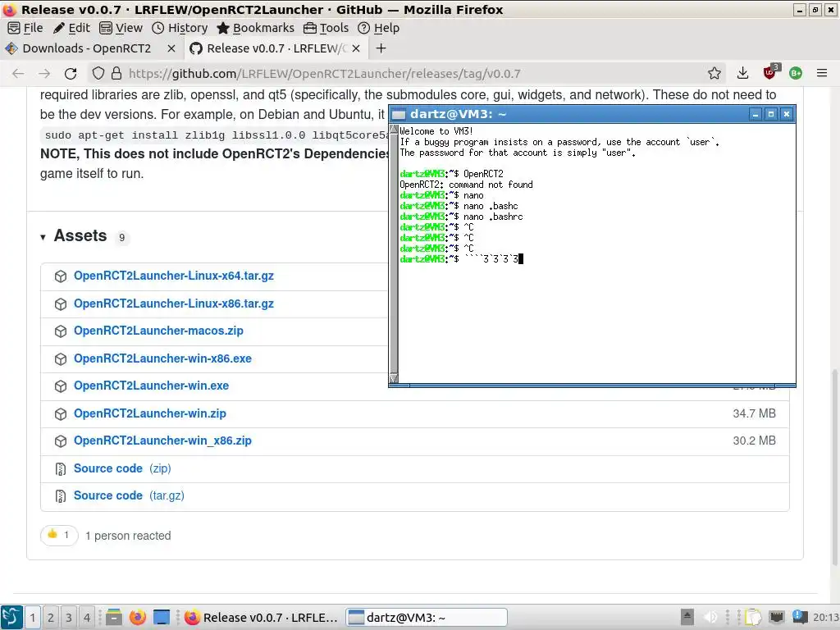Viewport: 840px width, 630px height.
Task: Click the taskbar clock showing 20:13
Action: click(825, 618)
